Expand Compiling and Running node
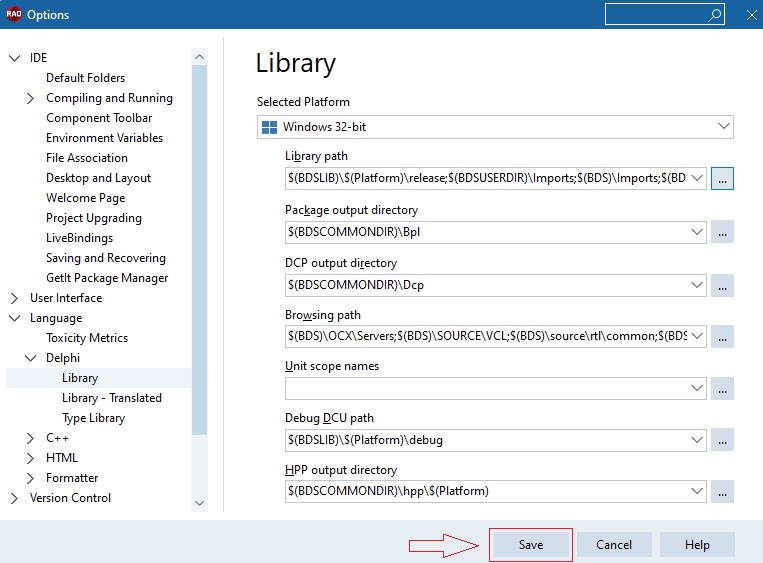Viewport: 763px width, 563px height. (30, 98)
